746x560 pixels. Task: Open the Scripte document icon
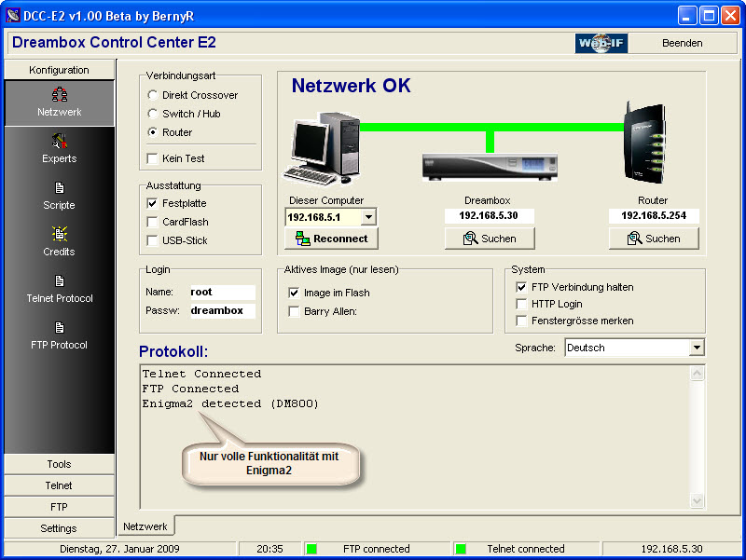click(60, 188)
